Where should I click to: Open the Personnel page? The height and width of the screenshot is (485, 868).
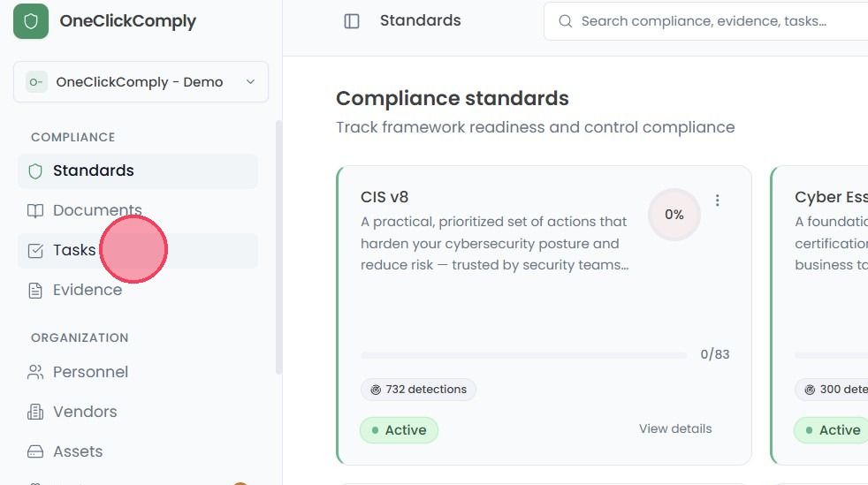click(137, 372)
